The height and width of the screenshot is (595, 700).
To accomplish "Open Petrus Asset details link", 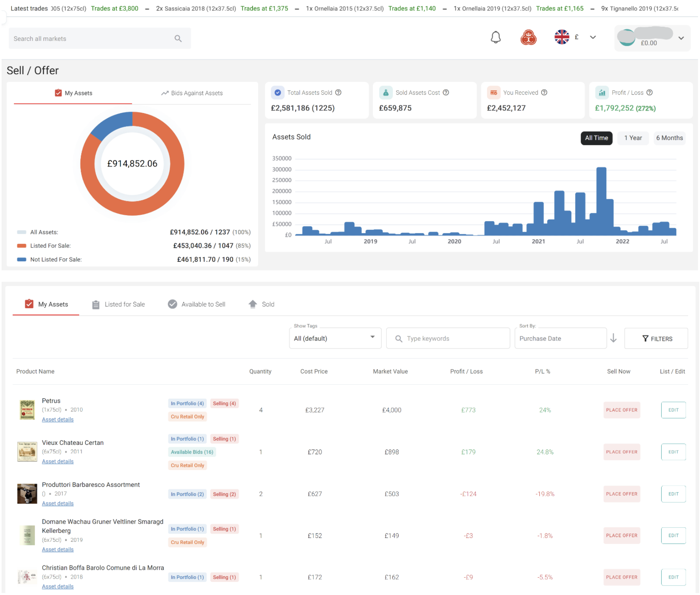I will tap(58, 420).
